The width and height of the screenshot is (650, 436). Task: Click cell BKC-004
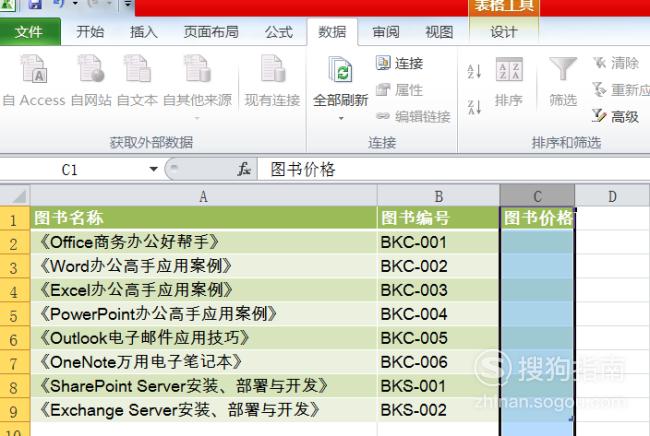[439, 314]
